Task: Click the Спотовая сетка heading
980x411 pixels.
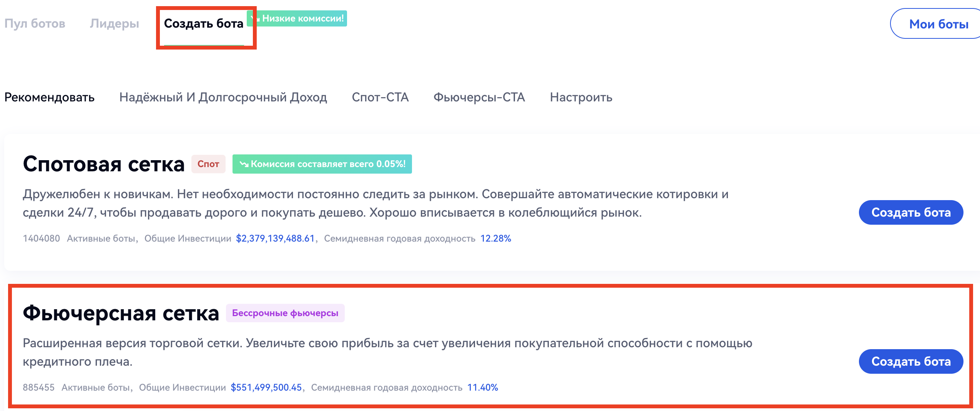Action: coord(104,164)
